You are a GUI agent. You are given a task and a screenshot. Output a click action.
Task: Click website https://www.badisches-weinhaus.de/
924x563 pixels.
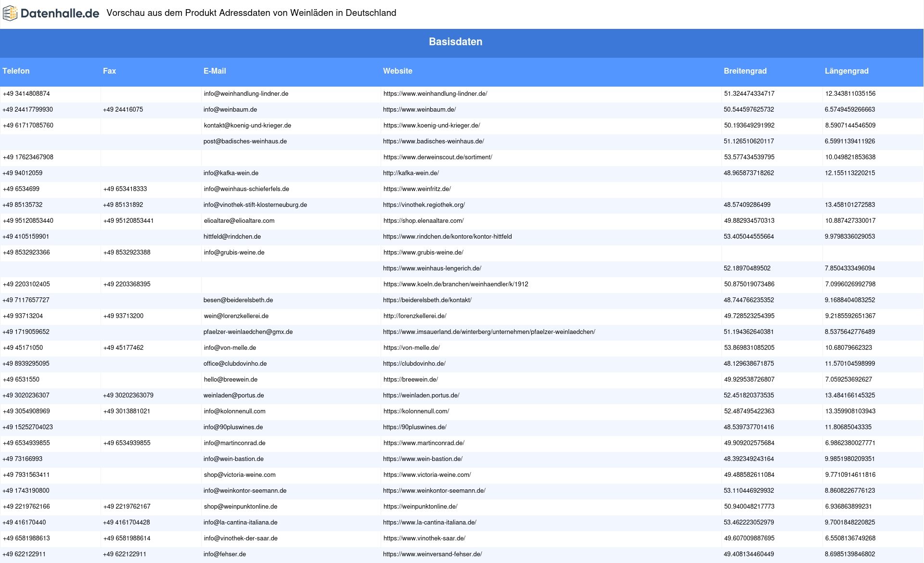coord(434,141)
